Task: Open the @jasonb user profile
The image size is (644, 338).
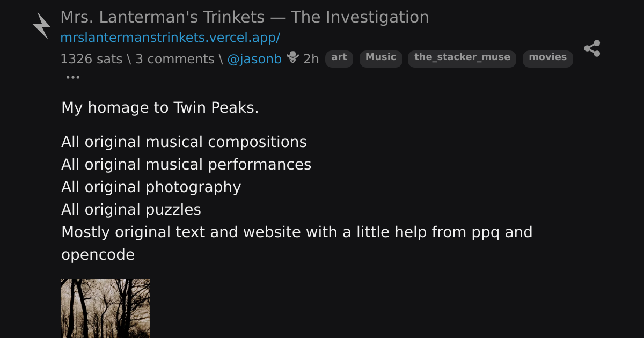Action: (254, 59)
